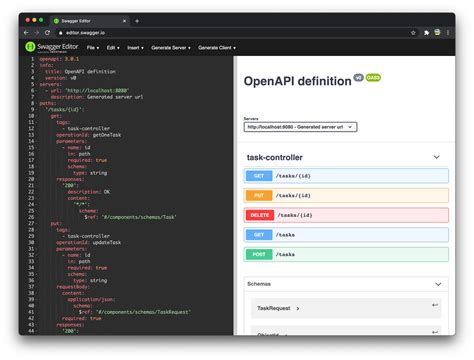Screen dimensions: 474x360
Task: Open the Insert menu
Action: click(x=135, y=48)
